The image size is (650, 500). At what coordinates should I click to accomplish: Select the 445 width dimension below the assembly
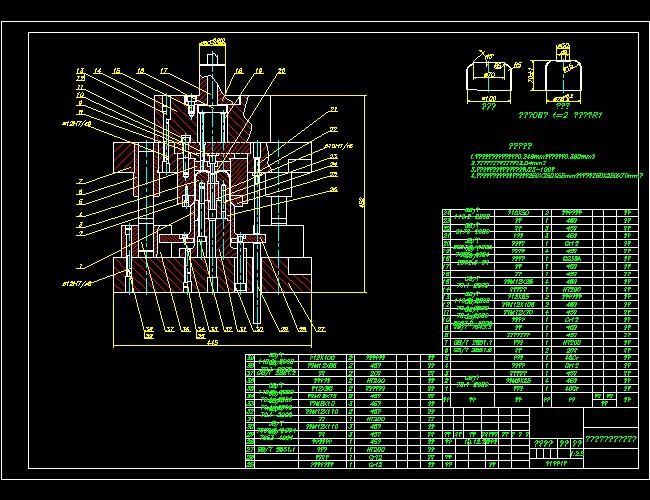[x=212, y=344]
